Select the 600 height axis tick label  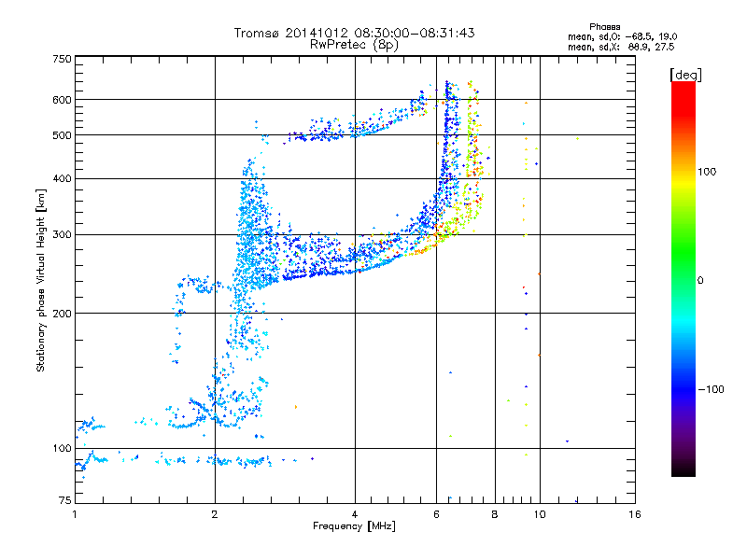tap(62, 100)
